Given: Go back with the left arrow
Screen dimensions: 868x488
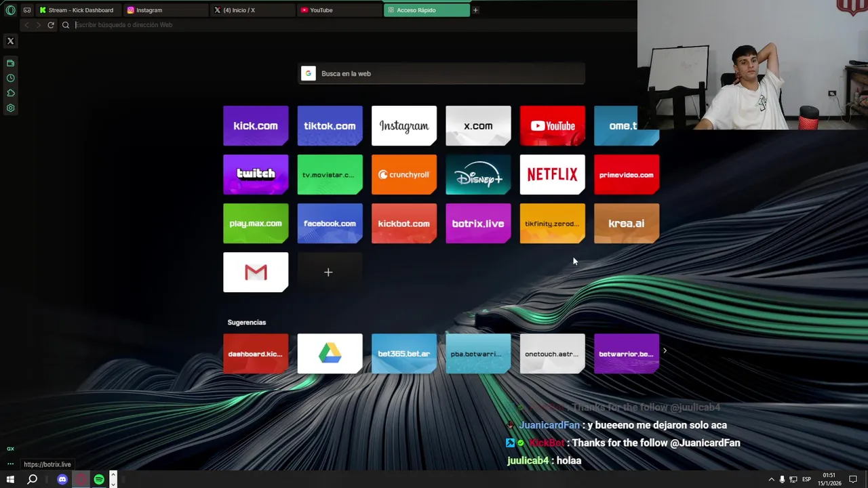Looking at the screenshot, I should coord(26,25).
